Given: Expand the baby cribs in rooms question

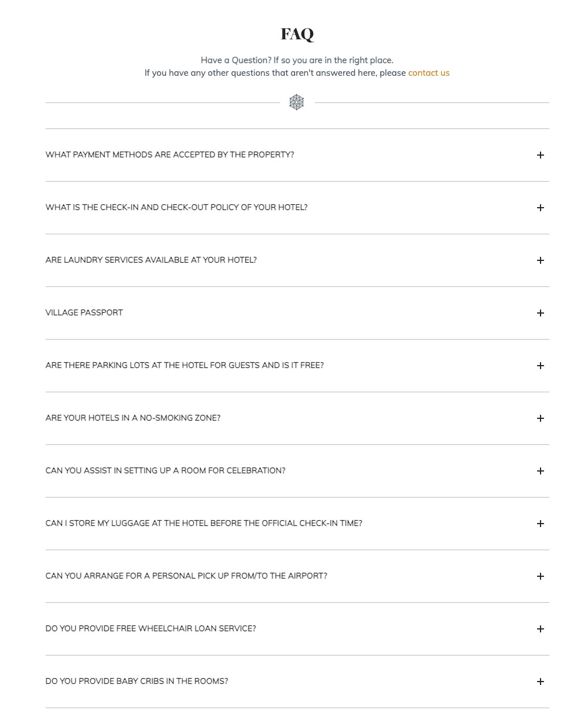Looking at the screenshot, I should pos(137,681).
